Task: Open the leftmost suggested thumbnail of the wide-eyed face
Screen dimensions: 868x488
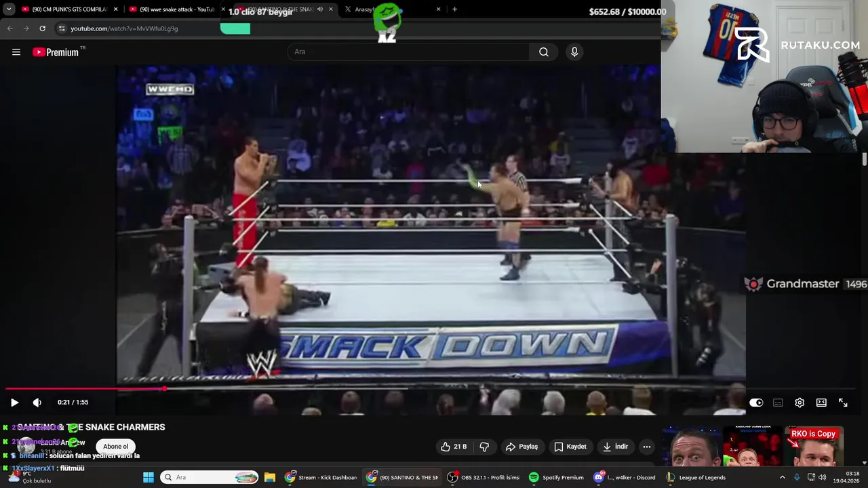Action: (691, 447)
